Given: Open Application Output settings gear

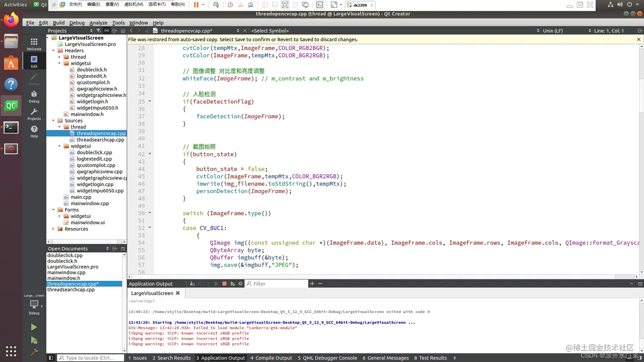Looking at the screenshot, I should coord(241,284).
